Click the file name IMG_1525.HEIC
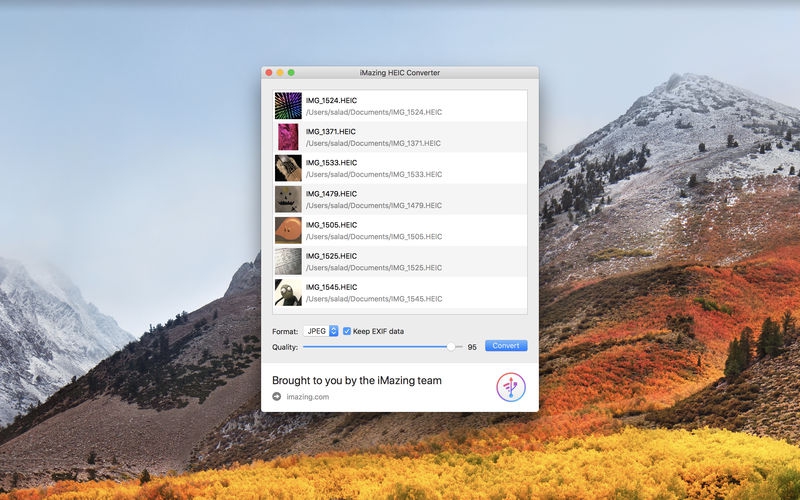 (x=331, y=256)
